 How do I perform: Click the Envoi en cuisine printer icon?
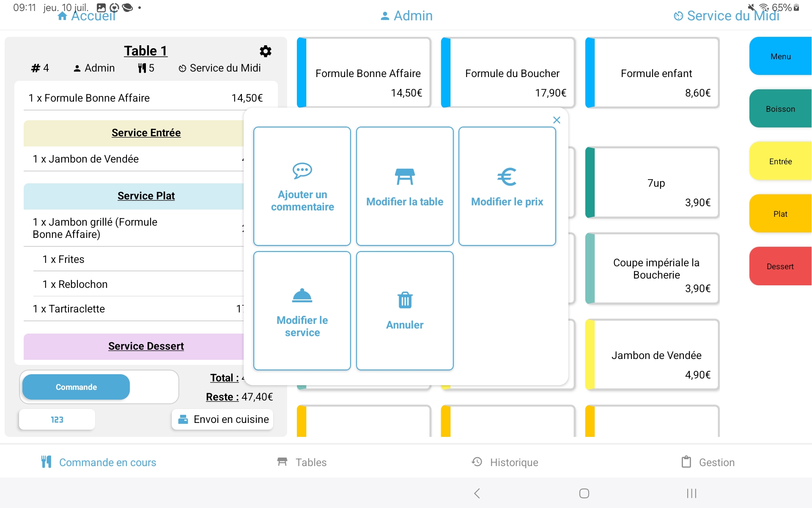click(x=183, y=419)
